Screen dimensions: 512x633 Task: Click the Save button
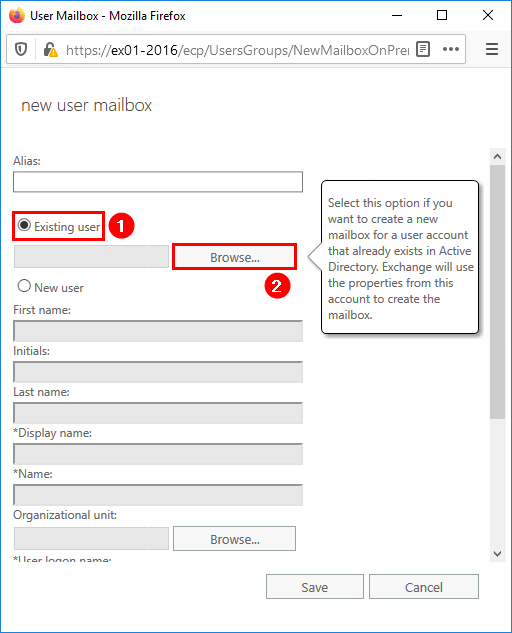click(x=315, y=587)
